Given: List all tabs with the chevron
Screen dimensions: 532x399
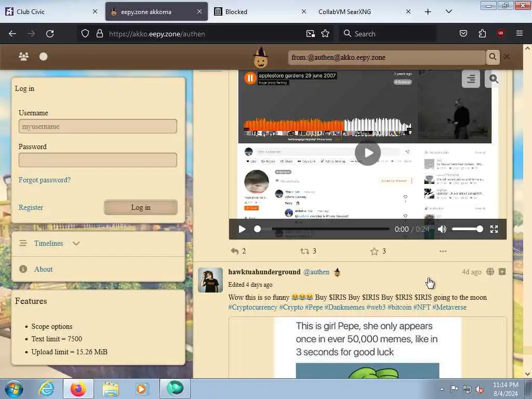Looking at the screenshot, I should click(x=448, y=11).
